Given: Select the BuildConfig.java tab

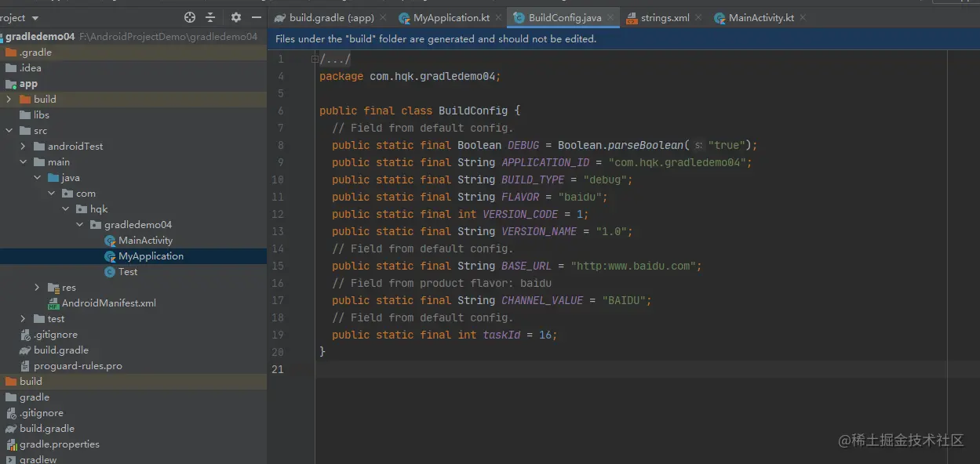Looking at the screenshot, I should pyautogui.click(x=565, y=17).
